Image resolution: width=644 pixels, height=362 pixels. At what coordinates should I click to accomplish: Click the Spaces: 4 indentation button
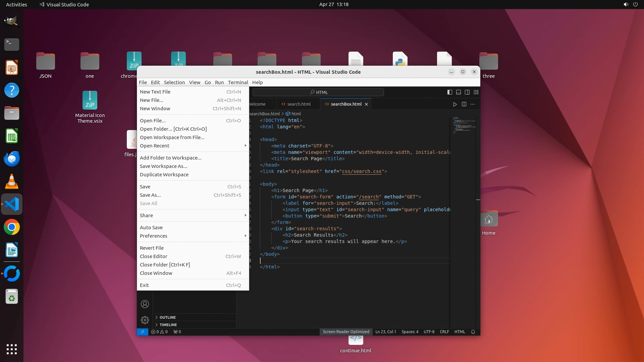(410, 332)
